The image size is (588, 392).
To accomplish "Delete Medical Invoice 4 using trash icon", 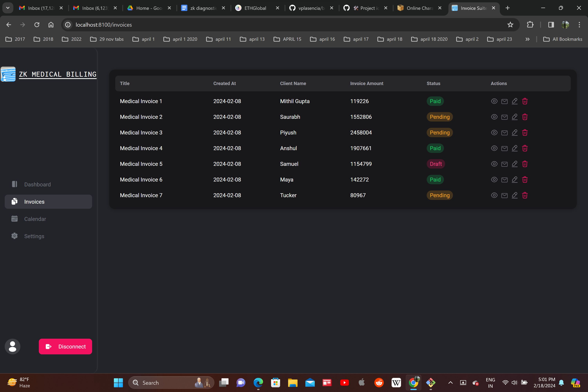I will coord(525,148).
